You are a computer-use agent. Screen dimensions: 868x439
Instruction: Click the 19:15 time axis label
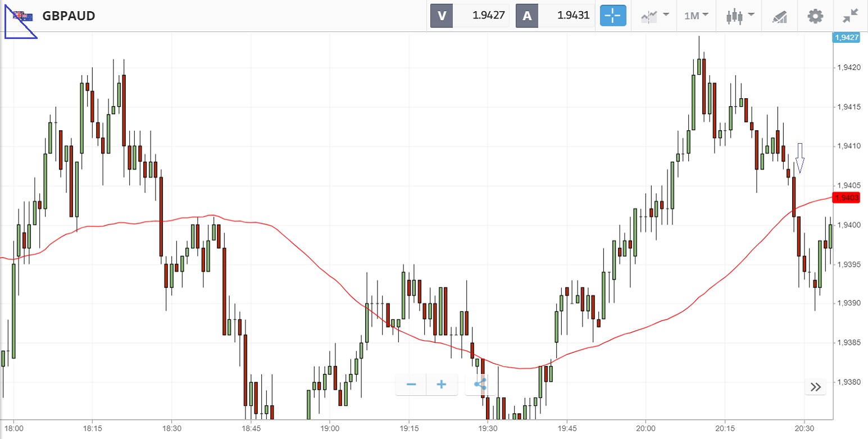click(x=408, y=428)
